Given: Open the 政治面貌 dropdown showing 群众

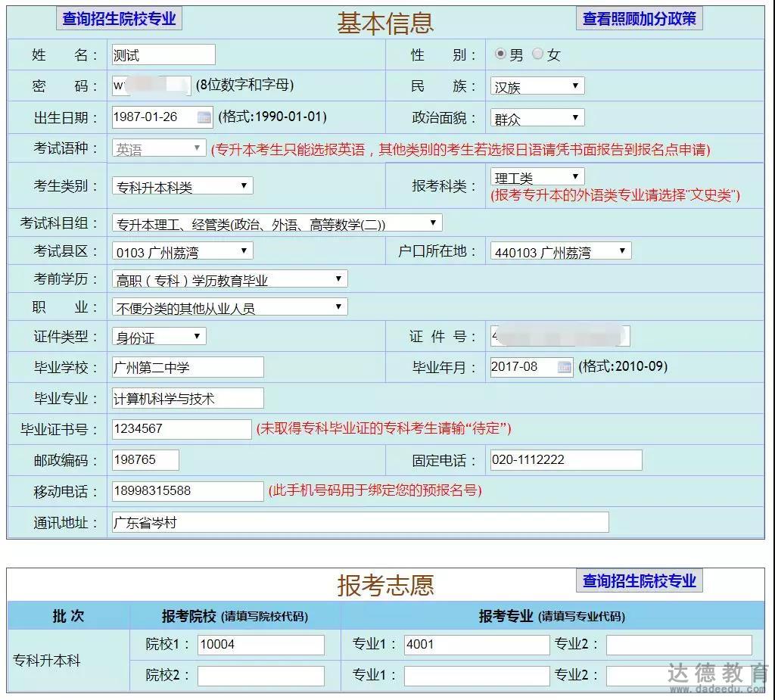Looking at the screenshot, I should (537, 117).
